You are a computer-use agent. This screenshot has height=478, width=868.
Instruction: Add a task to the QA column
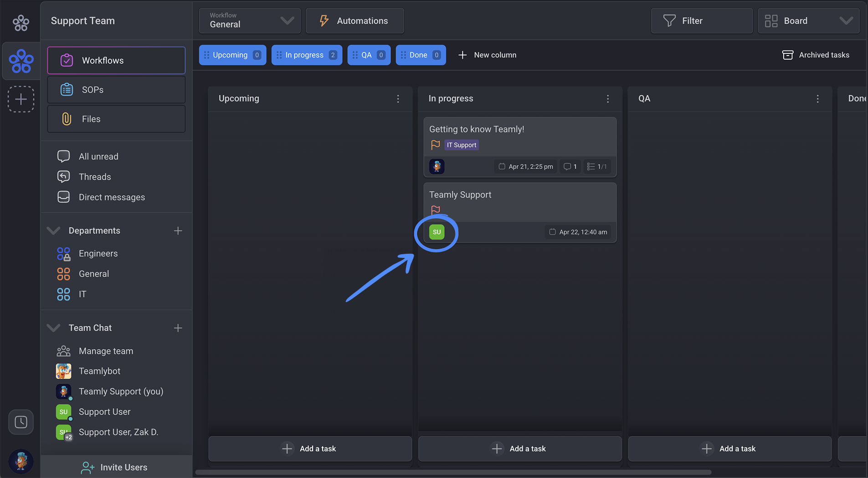point(729,449)
